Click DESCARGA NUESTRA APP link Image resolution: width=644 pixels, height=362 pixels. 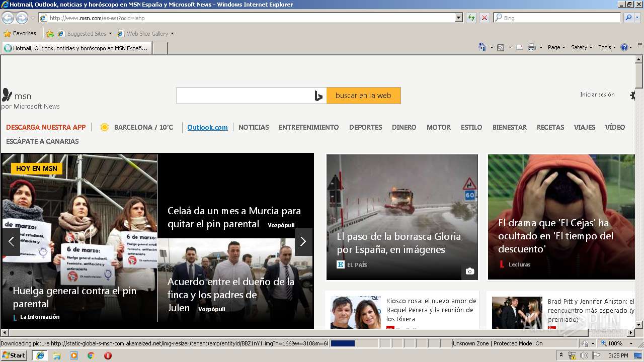coord(46,127)
